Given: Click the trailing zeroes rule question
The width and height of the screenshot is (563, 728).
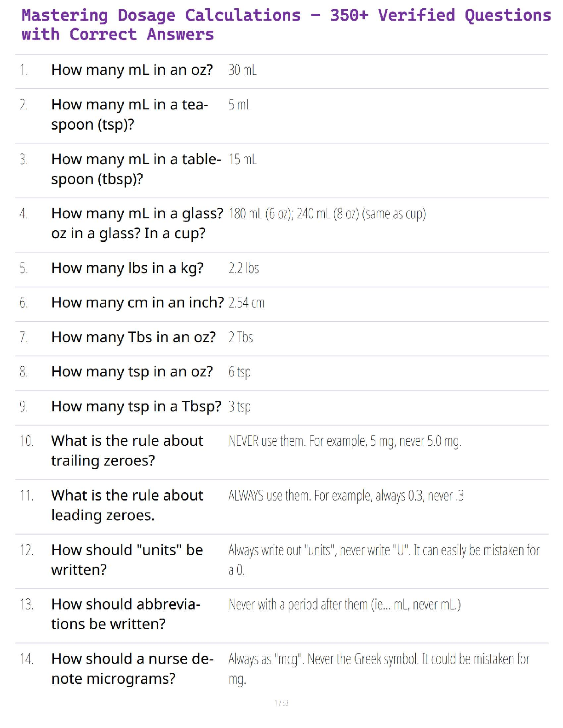Looking at the screenshot, I should point(127,450).
